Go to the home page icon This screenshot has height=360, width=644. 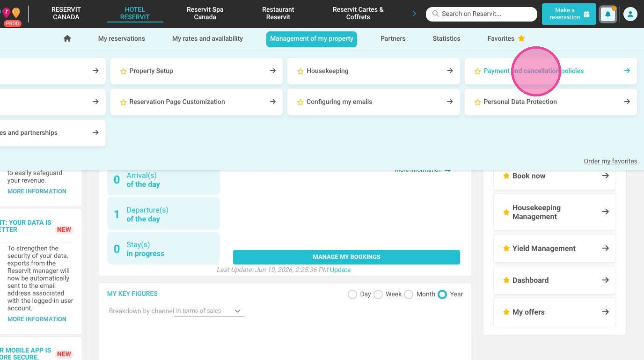(67, 39)
